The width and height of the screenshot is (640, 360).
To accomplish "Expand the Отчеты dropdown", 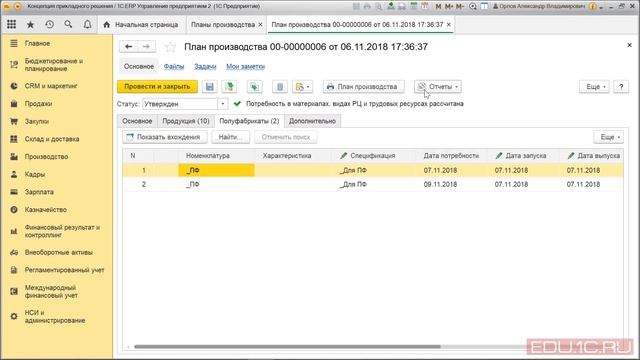I will tap(438, 87).
